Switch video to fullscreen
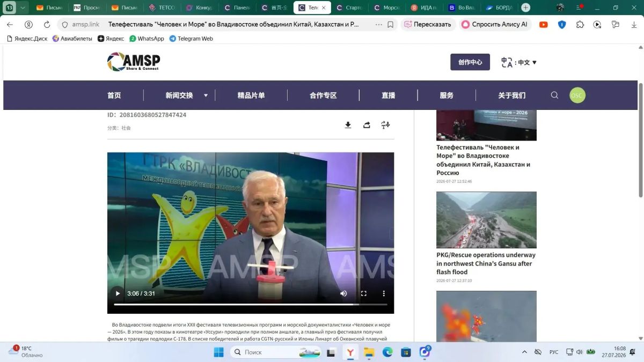 363,293
